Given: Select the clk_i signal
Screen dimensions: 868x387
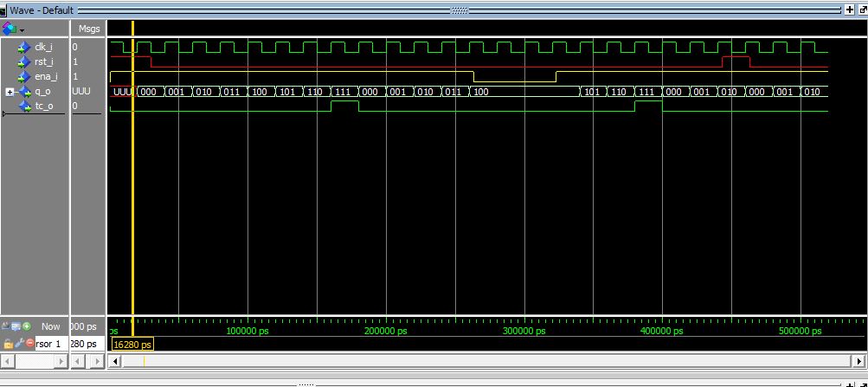Looking at the screenshot, I should 44,47.
